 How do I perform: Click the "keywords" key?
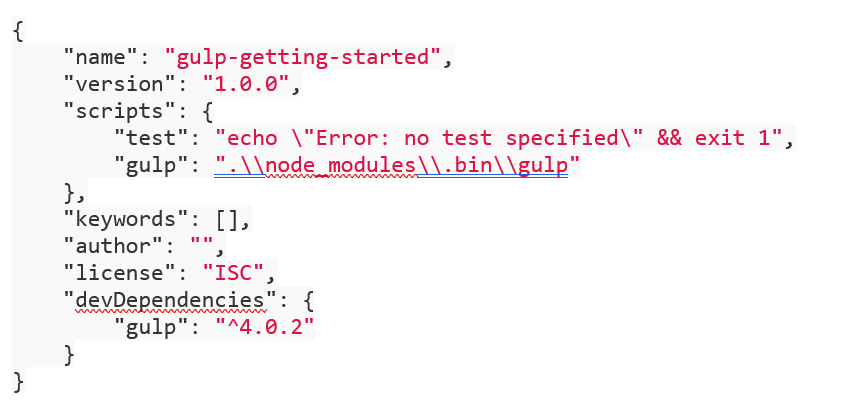(x=127, y=219)
